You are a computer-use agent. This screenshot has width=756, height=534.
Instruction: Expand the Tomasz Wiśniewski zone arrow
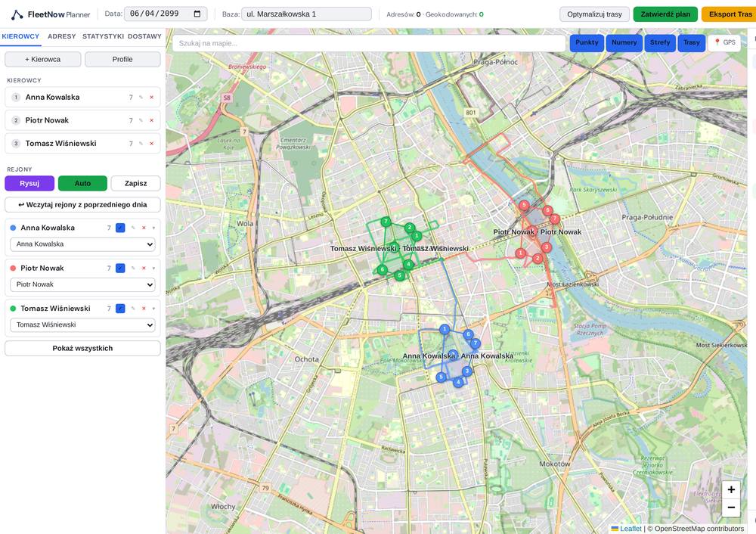[153, 309]
